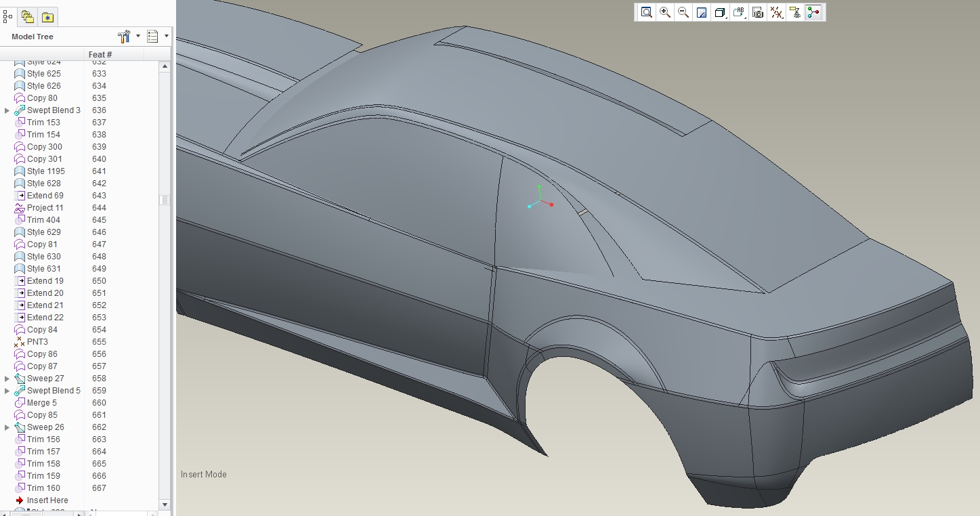The height and width of the screenshot is (516, 980).
Task: Select the Extend 20 feature
Action: point(45,293)
